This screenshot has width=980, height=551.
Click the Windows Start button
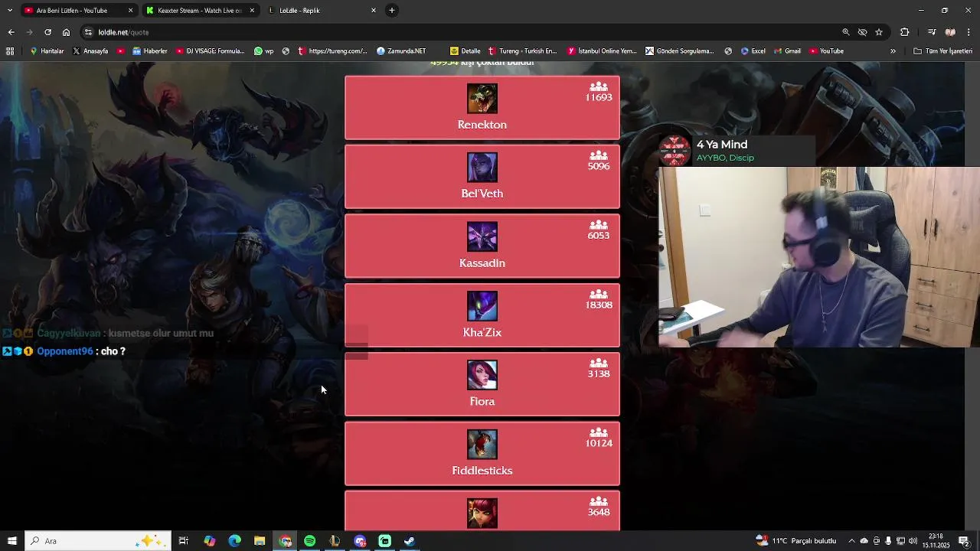click(x=11, y=541)
